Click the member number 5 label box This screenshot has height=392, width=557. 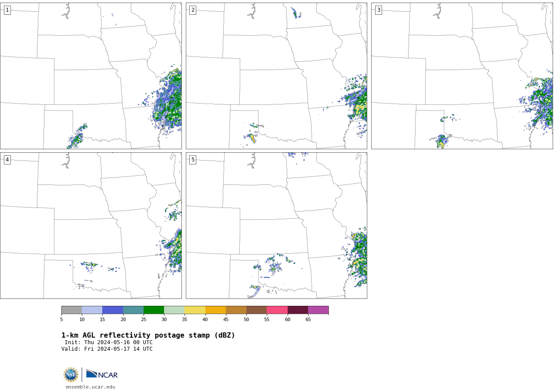click(x=193, y=160)
